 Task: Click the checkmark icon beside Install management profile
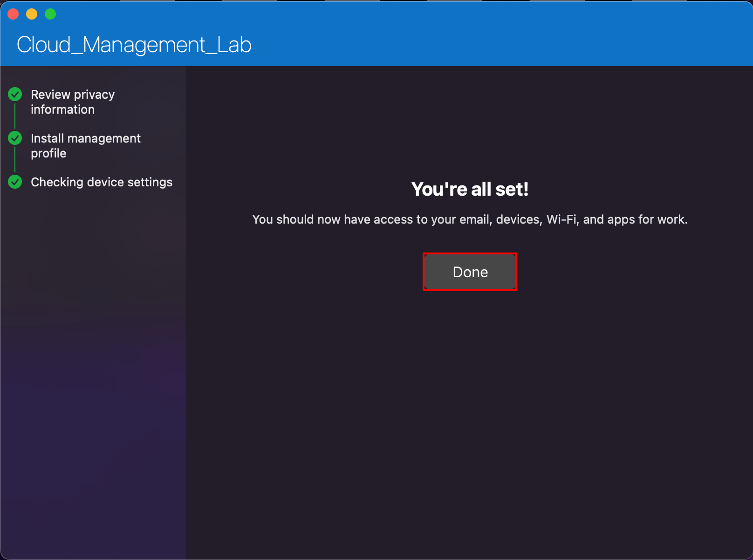(15, 138)
